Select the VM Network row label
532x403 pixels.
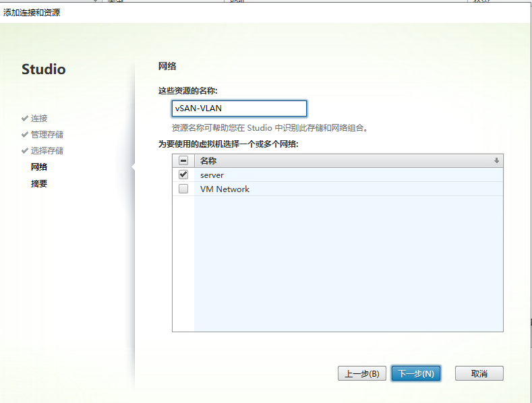coord(225,189)
